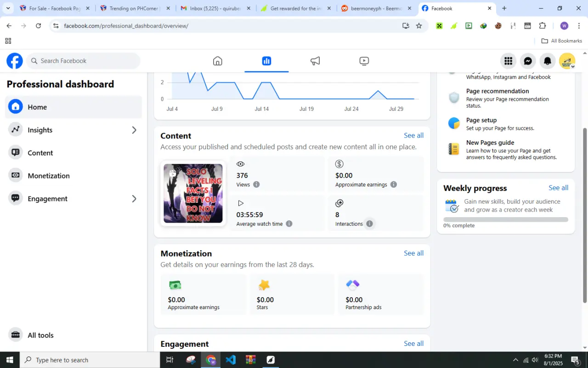
Task: Click See all for Weekly progress
Action: [558, 188]
